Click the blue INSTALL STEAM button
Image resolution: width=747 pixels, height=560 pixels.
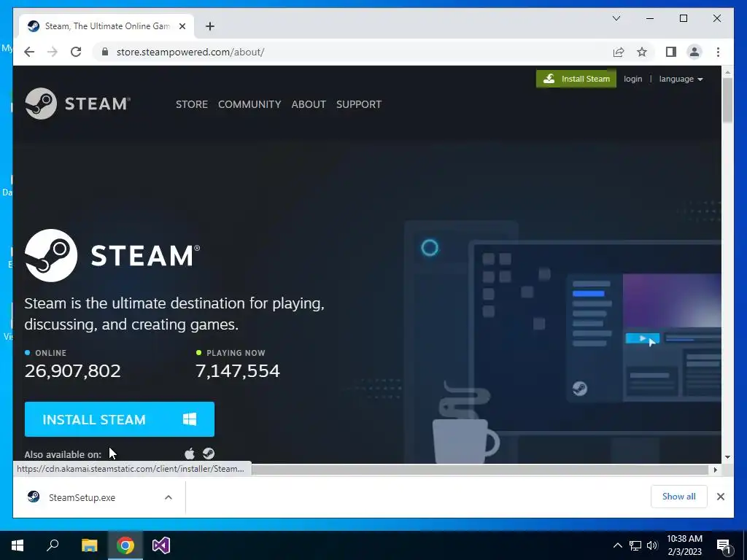pyautogui.click(x=120, y=419)
